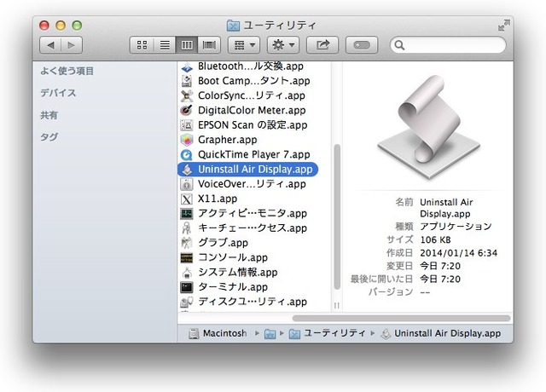Image resolution: width=546 pixels, height=392 pixels.
Task: Click the column resize handle below scrollbar
Action: click(337, 306)
